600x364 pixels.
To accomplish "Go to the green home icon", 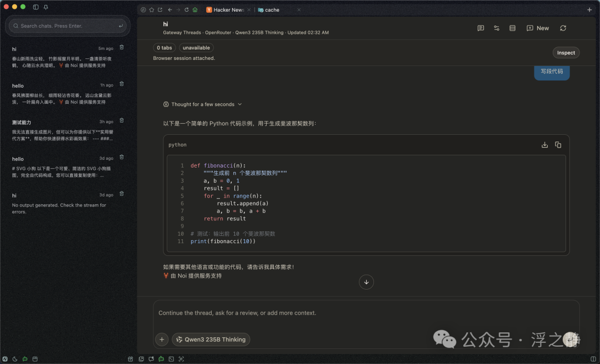I will [195, 10].
